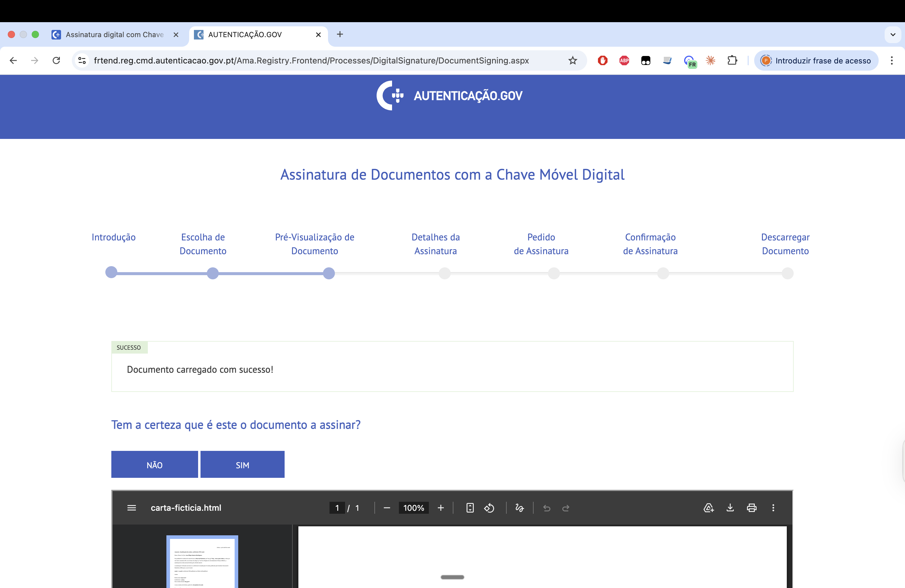Screen dimensions: 905x588
Task: Zoom in on the document preview
Action: 441,508
